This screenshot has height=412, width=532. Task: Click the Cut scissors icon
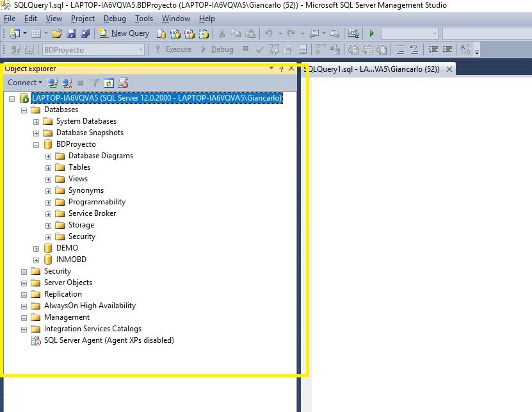coord(222,33)
